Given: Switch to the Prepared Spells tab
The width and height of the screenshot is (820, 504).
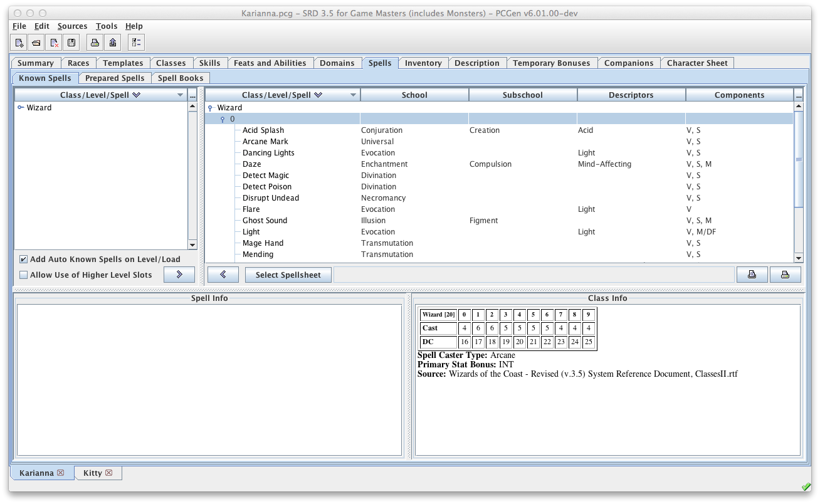Looking at the screenshot, I should click(115, 78).
